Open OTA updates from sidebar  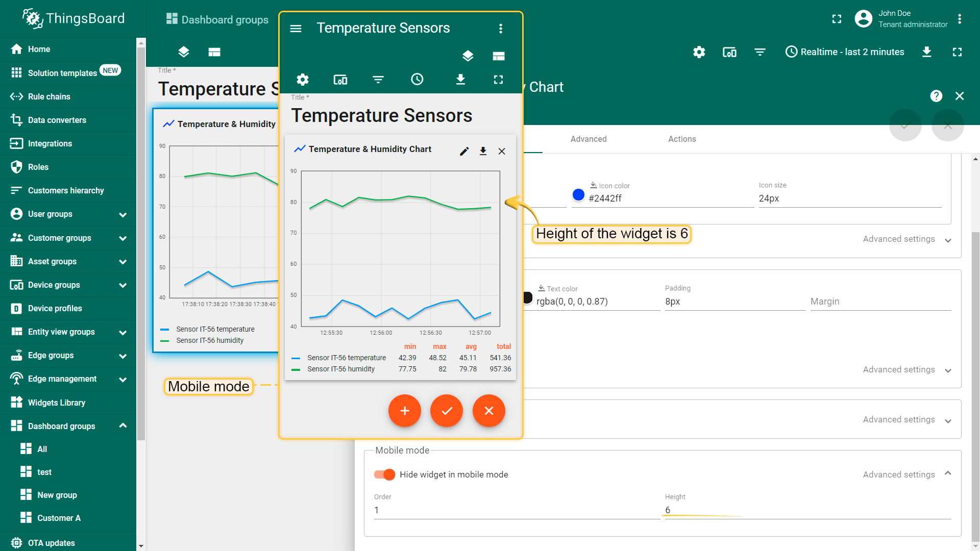click(x=68, y=543)
